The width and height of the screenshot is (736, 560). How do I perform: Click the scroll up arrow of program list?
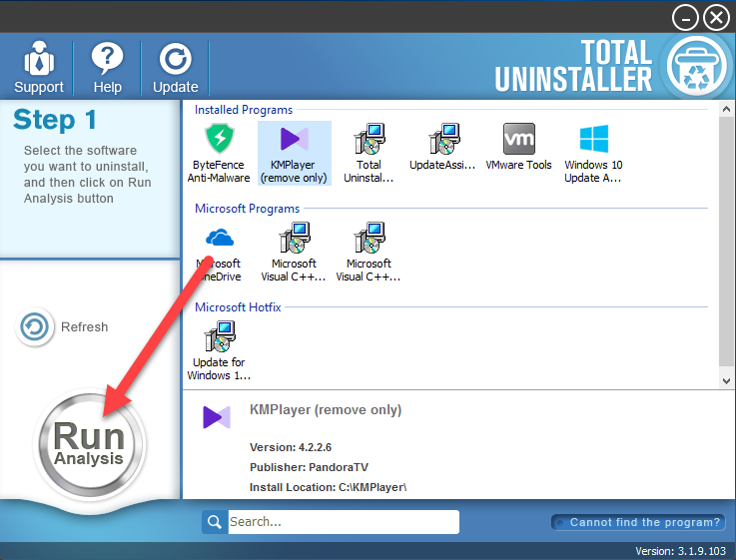point(726,109)
